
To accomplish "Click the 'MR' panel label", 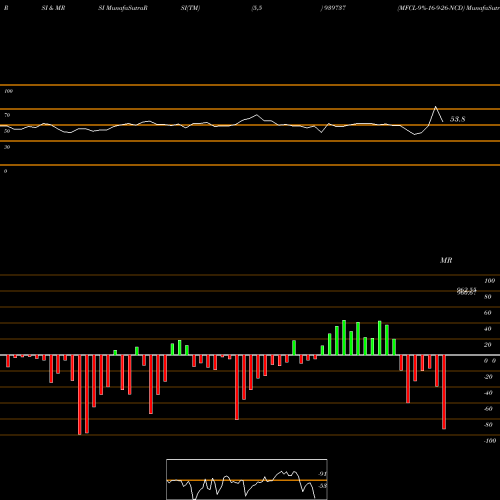I will pos(446,260).
